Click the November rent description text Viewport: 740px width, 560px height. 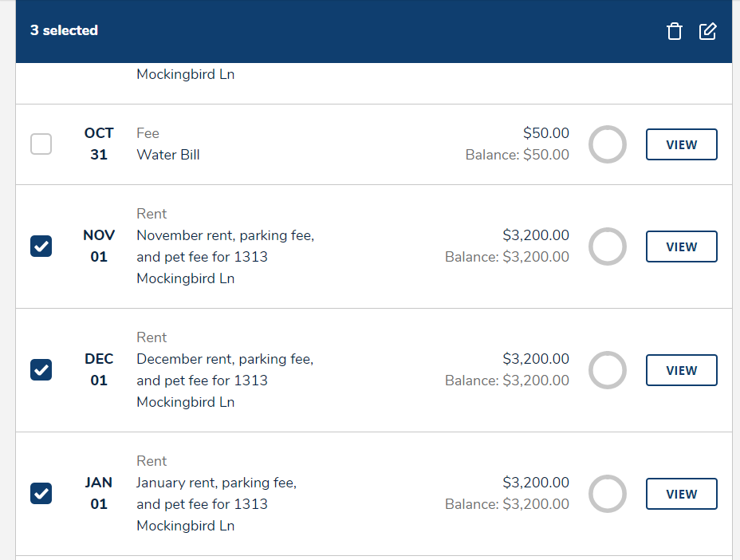point(225,257)
